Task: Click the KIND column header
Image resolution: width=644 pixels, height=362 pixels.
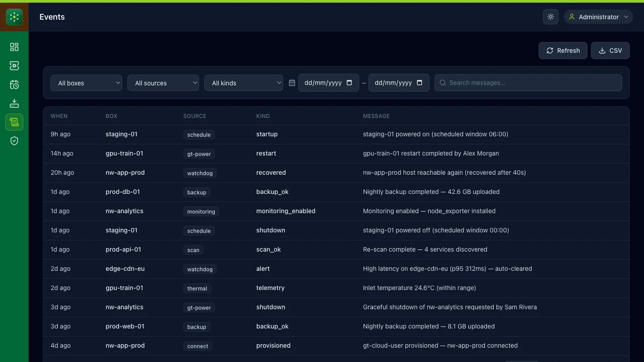Action: pyautogui.click(x=263, y=116)
